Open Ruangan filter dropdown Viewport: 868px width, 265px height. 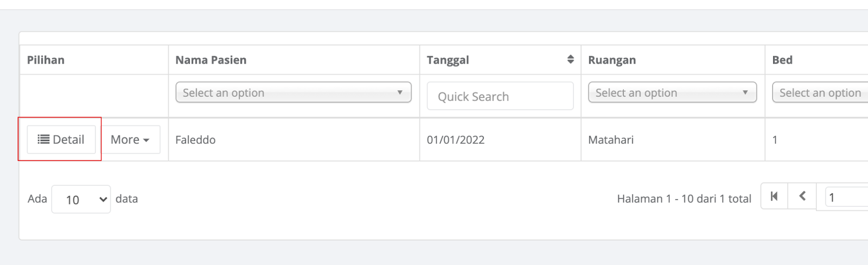672,92
